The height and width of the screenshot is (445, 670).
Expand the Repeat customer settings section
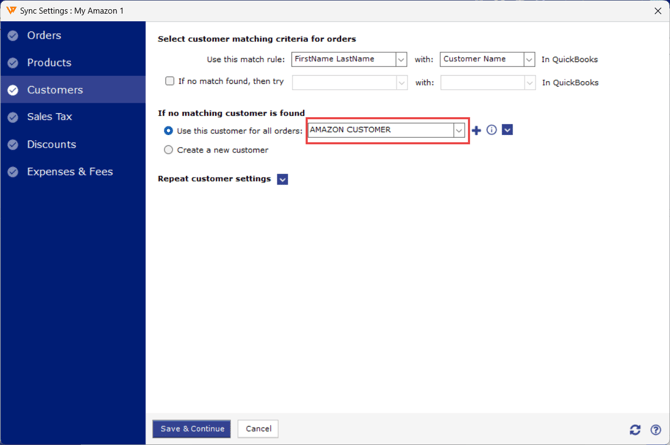pos(282,179)
